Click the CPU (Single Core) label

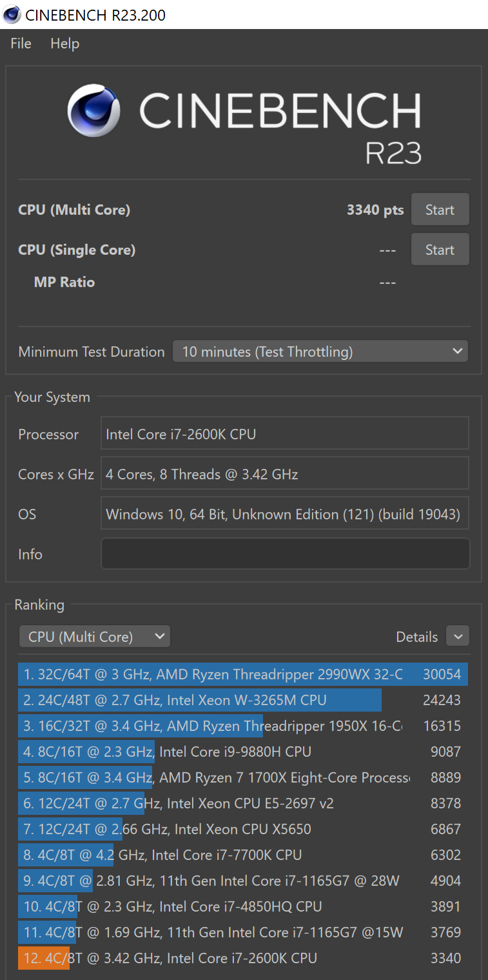pyautogui.click(x=77, y=250)
